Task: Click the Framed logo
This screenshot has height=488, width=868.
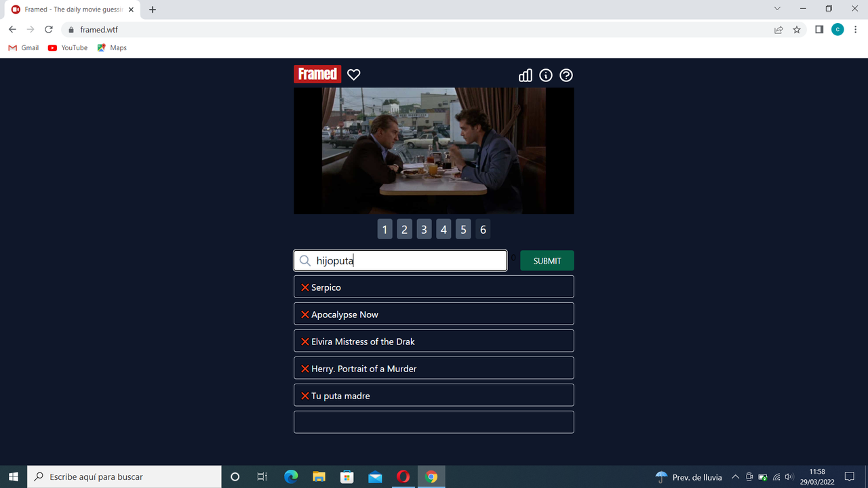Action: 317,74
